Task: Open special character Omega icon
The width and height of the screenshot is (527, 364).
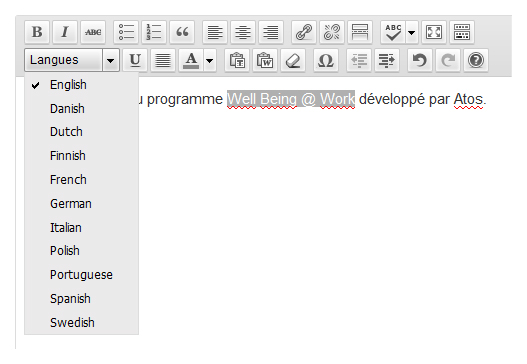Action: coord(326,60)
